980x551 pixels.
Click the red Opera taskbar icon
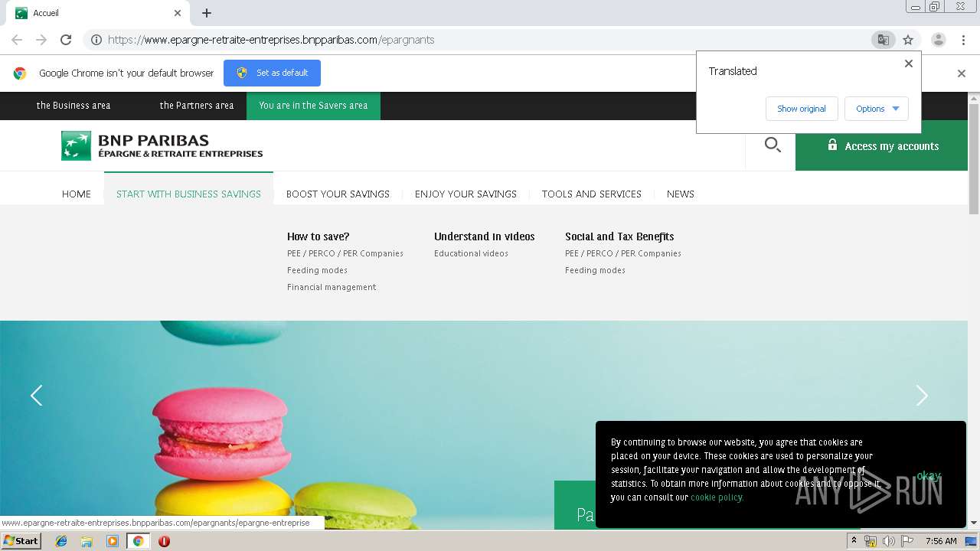point(164,541)
